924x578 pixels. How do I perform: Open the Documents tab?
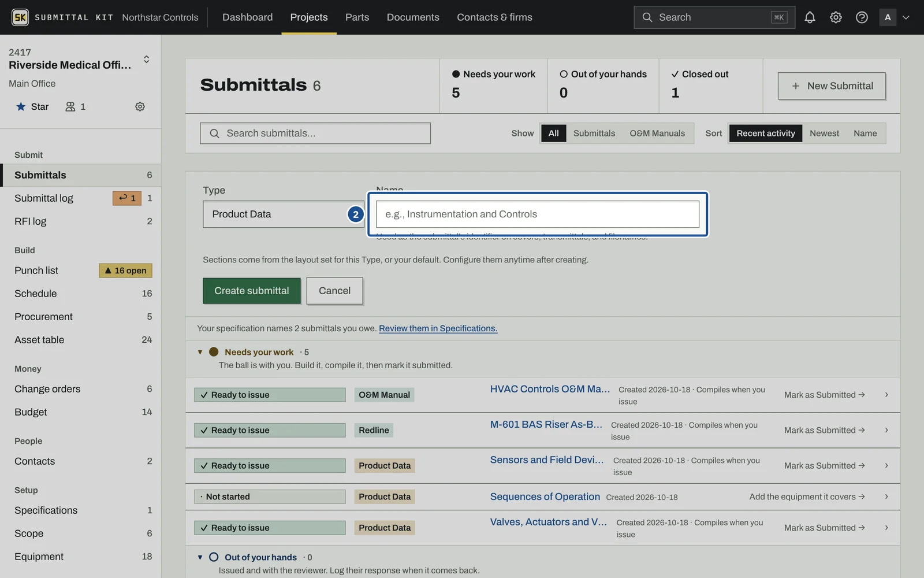413,17
